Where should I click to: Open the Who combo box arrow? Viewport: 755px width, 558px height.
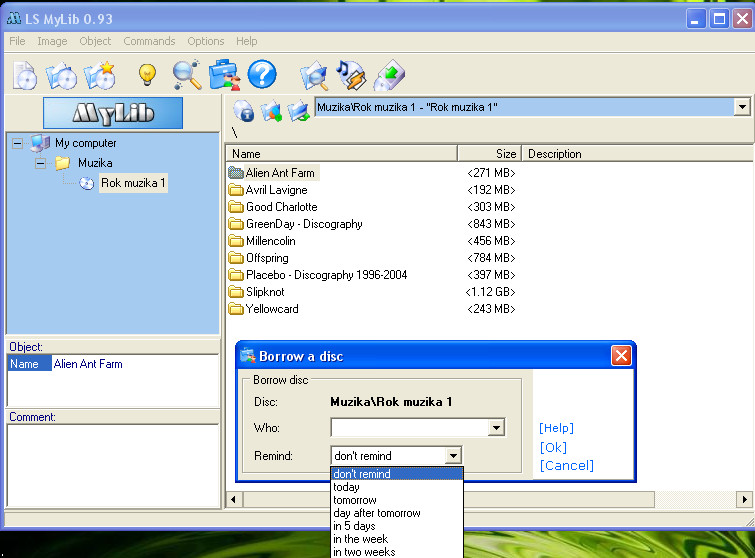tap(496, 428)
